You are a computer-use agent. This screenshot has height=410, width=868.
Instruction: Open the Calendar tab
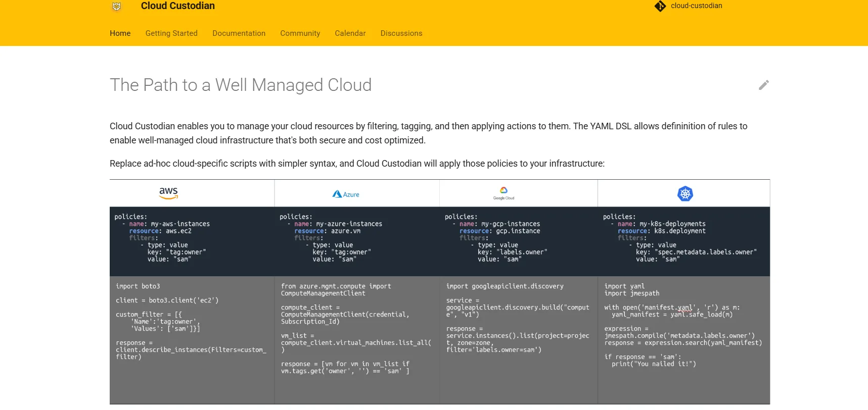coord(350,33)
